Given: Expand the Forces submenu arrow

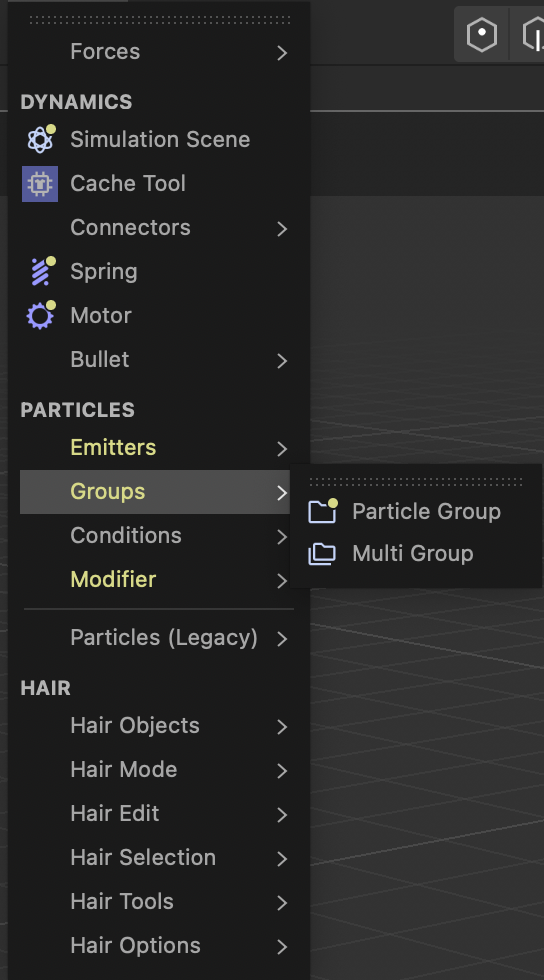Looking at the screenshot, I should (283, 52).
